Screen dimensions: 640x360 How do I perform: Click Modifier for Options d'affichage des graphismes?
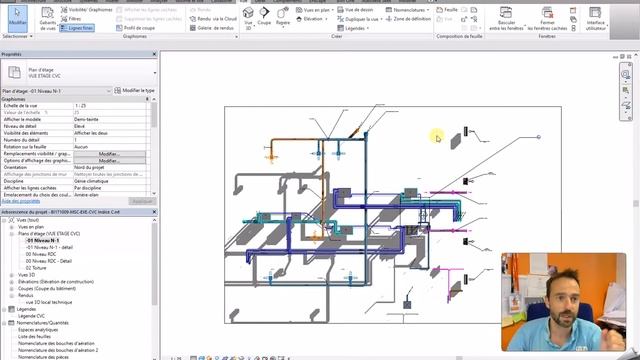click(x=109, y=161)
